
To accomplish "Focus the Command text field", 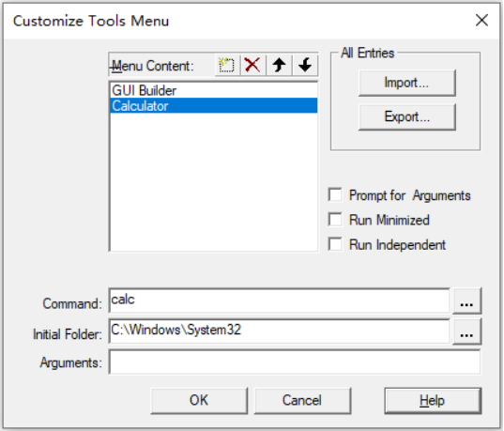I will click(280, 300).
